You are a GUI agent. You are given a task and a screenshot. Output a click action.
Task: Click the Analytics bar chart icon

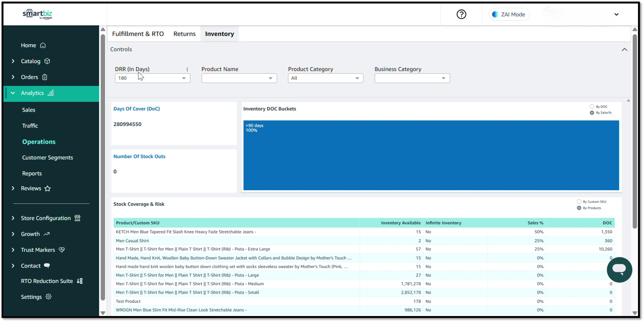coord(51,93)
